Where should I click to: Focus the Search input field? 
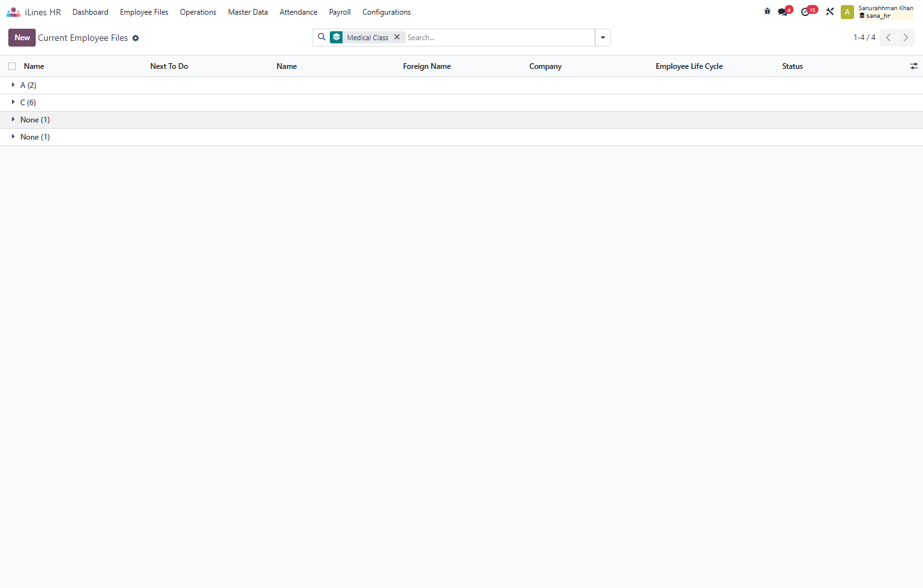[499, 38]
